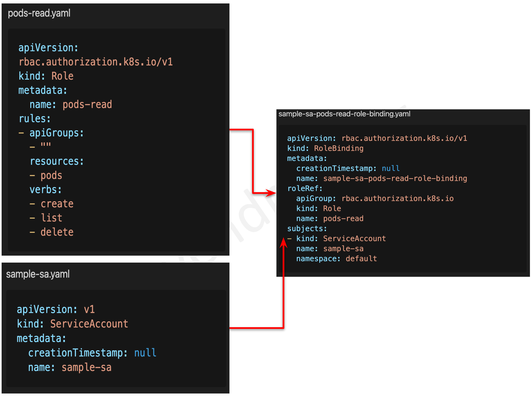This screenshot has height=396, width=532.
Task: Click the sample-sa.yaml file title
Action: (38, 274)
